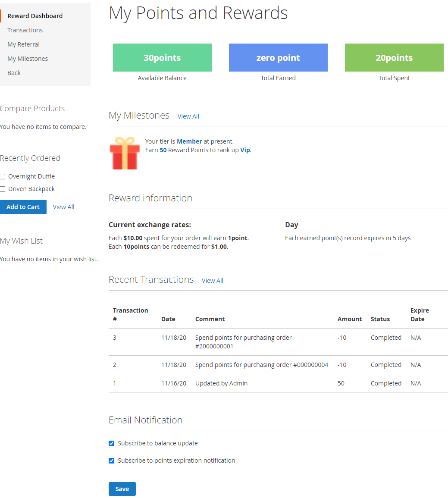Viewport: 448px width, 498px height.
Task: Go to Transactions in the sidebar
Action: tap(25, 30)
